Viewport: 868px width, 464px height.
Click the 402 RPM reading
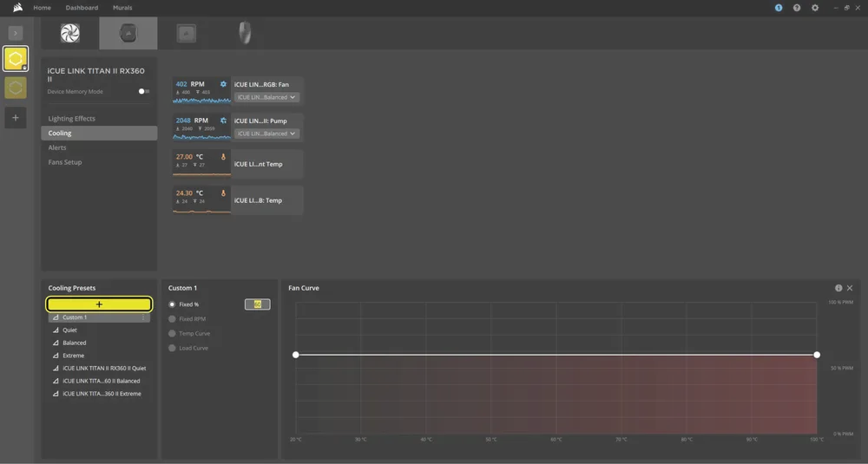click(x=190, y=84)
